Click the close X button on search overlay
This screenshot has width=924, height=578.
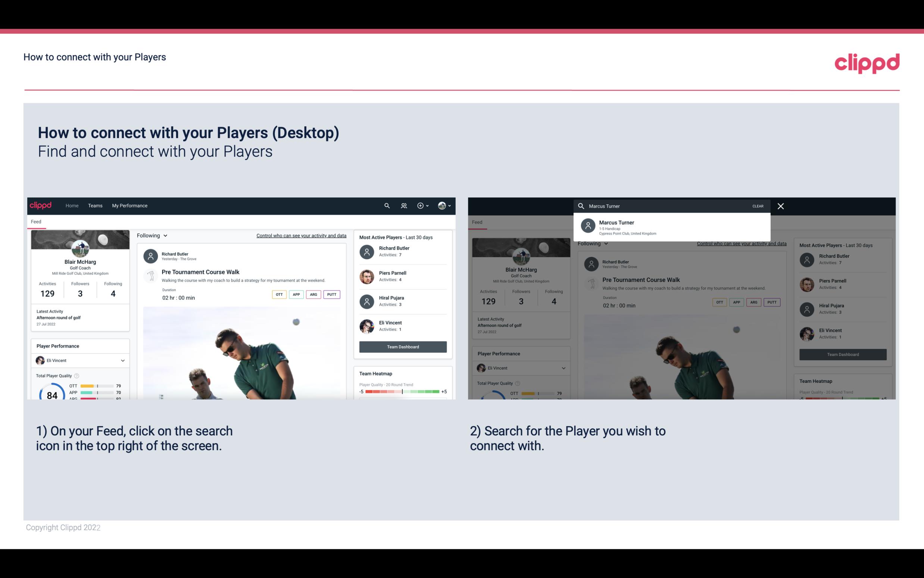coord(781,206)
